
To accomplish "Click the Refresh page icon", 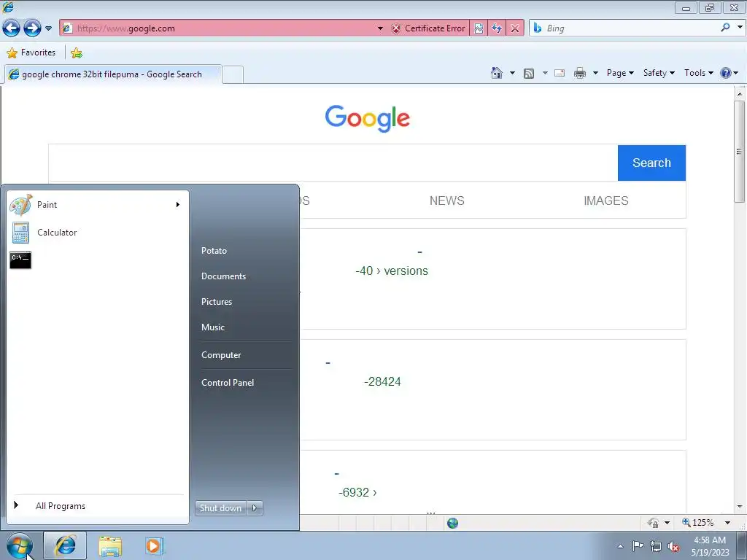I will pos(497,28).
